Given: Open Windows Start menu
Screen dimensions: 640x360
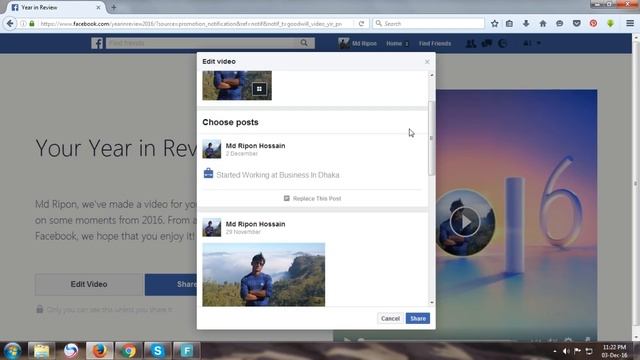Looking at the screenshot, I should pyautogui.click(x=12, y=351).
